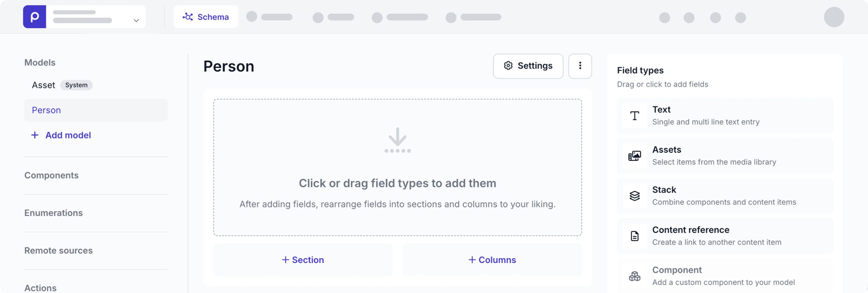The height and width of the screenshot is (293, 868).
Task: Add an Assets field type
Action: click(724, 156)
